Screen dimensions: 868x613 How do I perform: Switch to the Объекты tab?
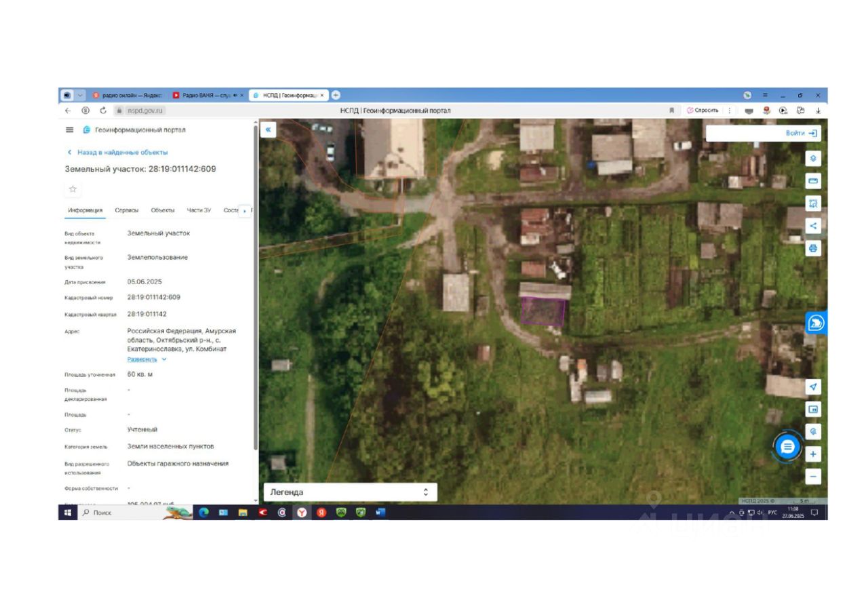[163, 210]
